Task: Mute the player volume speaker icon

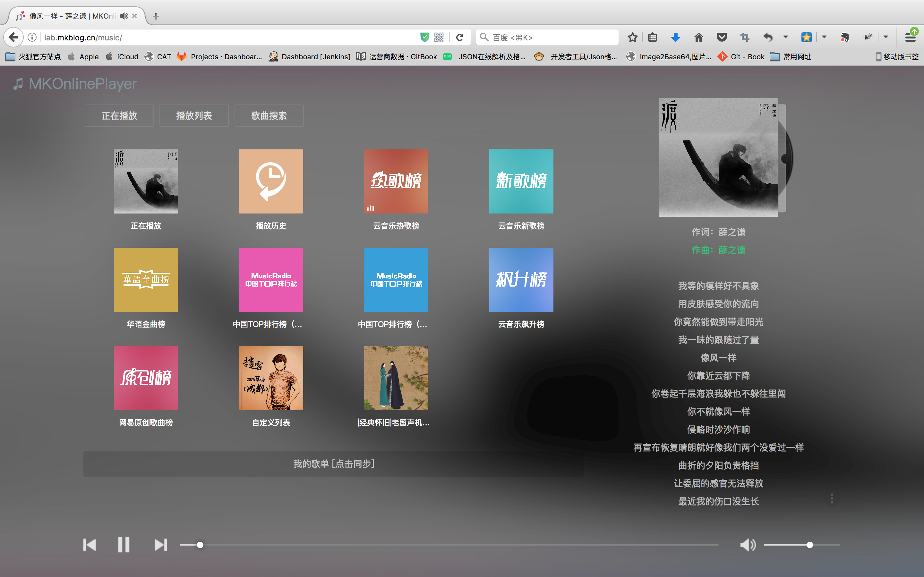Action: click(748, 545)
